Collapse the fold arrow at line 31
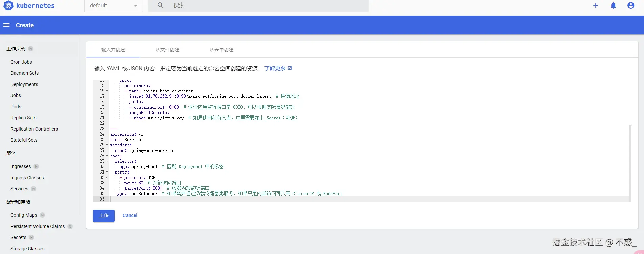This screenshot has height=254, width=644. pos(107,172)
